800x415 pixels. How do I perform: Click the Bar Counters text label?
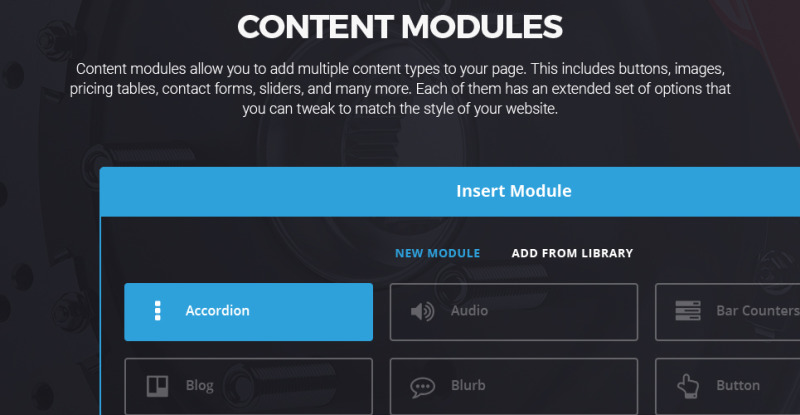click(758, 310)
